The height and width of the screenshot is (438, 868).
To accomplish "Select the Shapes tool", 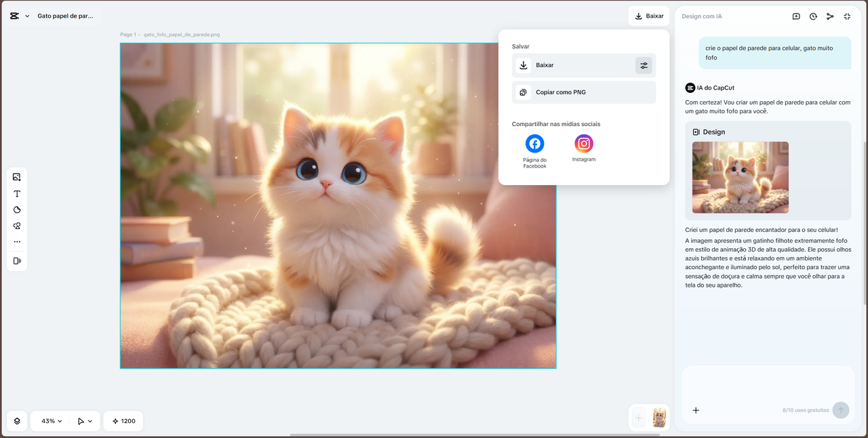I will [17, 210].
